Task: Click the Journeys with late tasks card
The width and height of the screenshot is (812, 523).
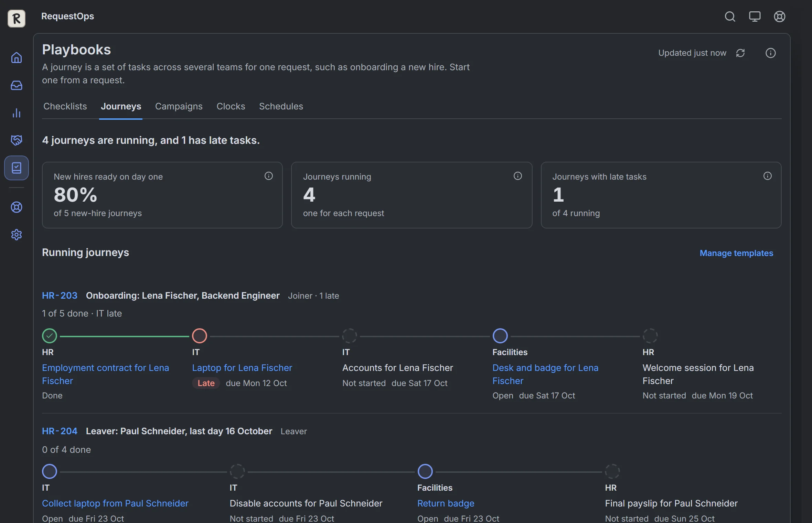Action: click(x=661, y=195)
